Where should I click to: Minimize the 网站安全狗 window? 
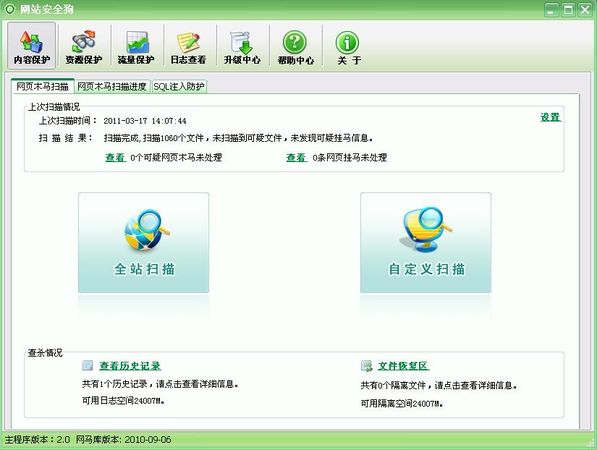coord(551,10)
